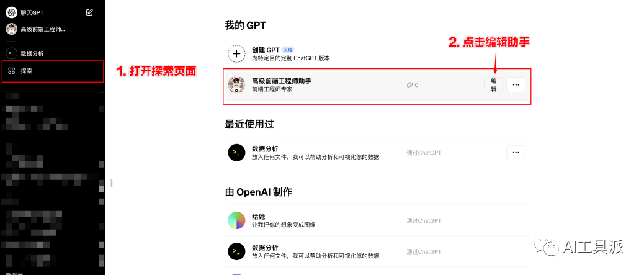Screen dimensions: 644x275
Task: Open the three-dots menu for 高级前端工程师助手
Action: (x=516, y=84)
